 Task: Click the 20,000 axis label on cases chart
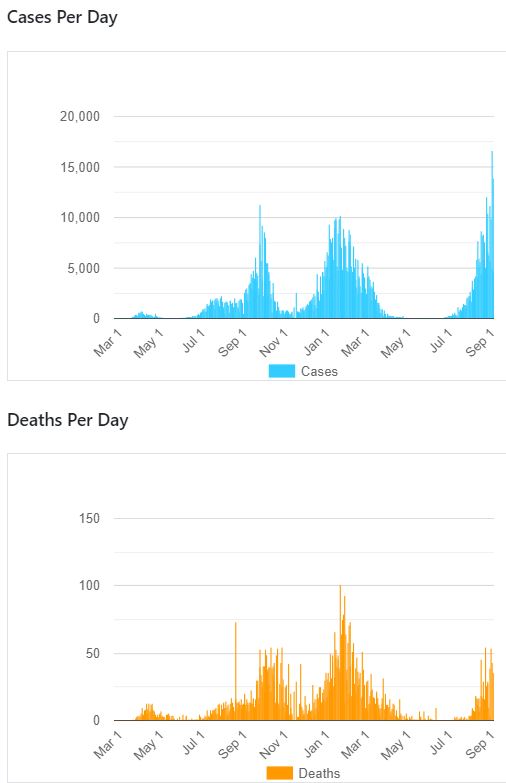click(x=80, y=116)
